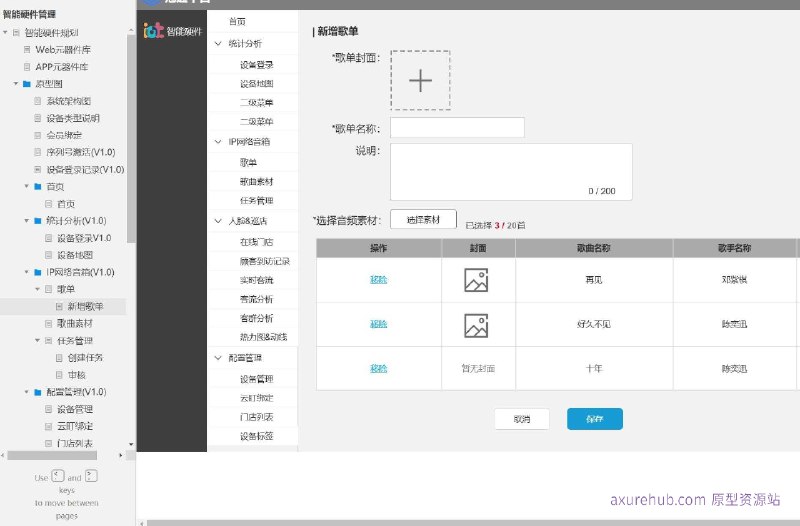The image size is (800, 526).
Task: Click the tree panel horizontal scrollbar
Action: tap(52, 455)
